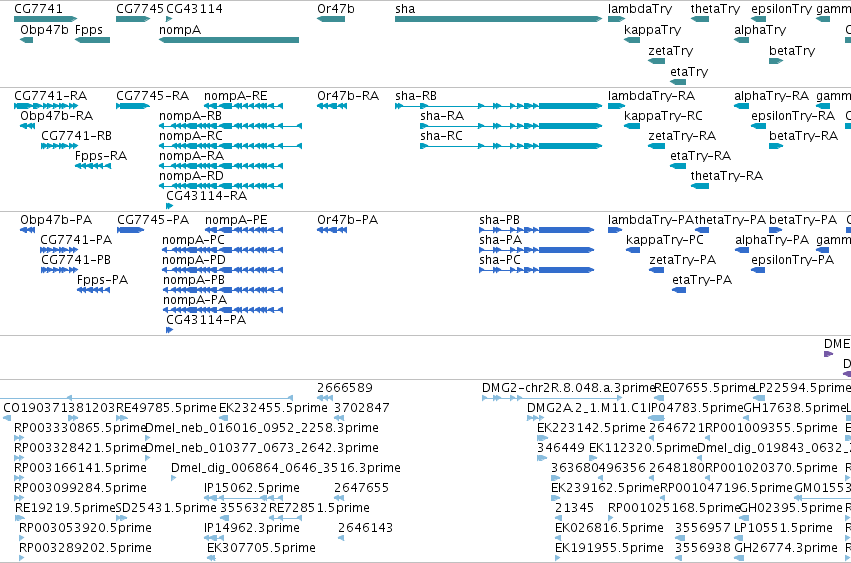Viewport: 851px width, 563px height.
Task: Select the Or47b-PA protein feature
Action: pyautogui.click(x=332, y=230)
